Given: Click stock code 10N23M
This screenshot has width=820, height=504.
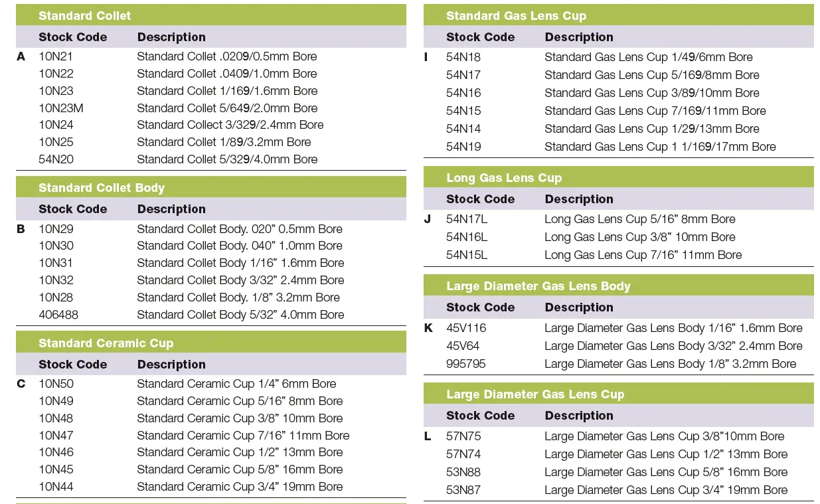Looking at the screenshot, I should 61,108.
